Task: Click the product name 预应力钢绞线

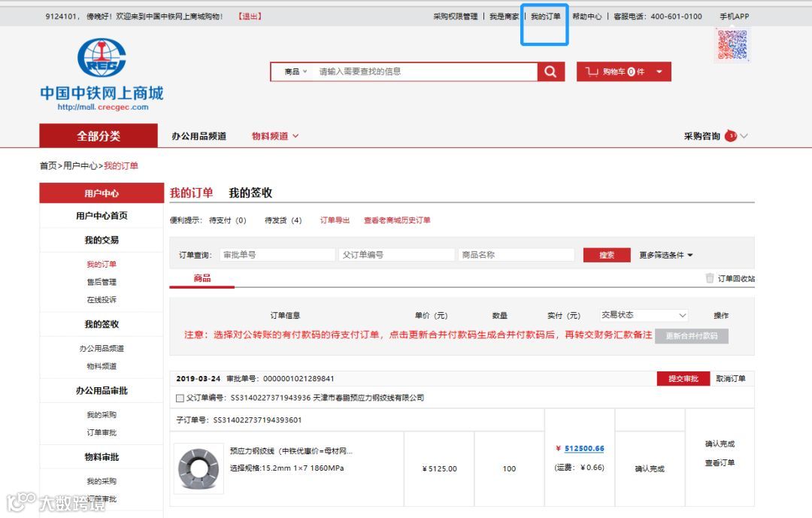Action: [x=291, y=451]
